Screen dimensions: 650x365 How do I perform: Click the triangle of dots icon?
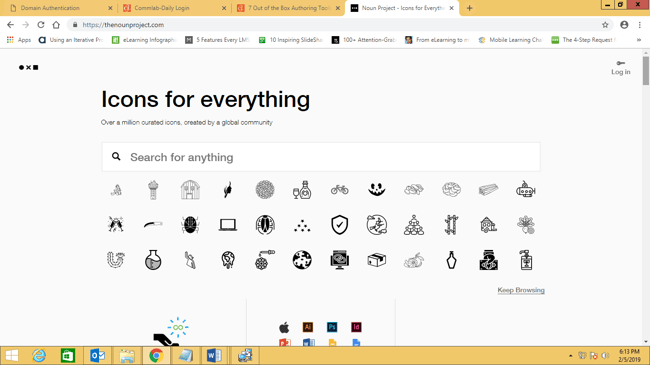coord(302,225)
